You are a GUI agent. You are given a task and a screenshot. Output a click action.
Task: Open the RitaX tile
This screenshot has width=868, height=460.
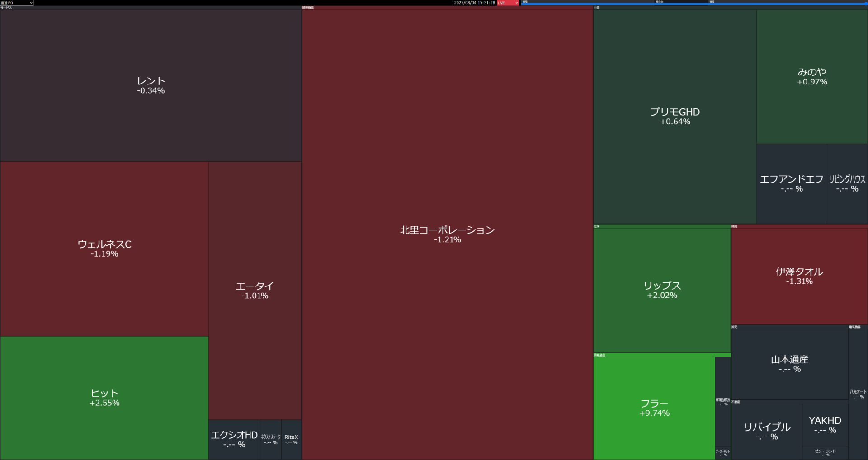292,440
